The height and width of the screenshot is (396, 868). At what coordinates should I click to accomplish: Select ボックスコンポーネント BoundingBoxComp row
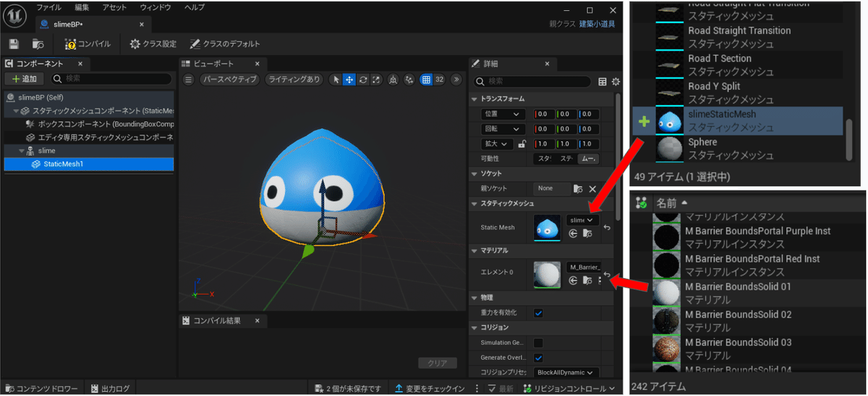pyautogui.click(x=89, y=124)
